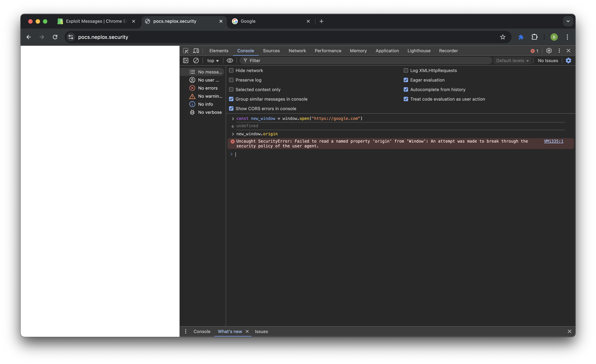Open the Console tab in bottom drawer
The height and width of the screenshot is (364, 596).
[202, 331]
